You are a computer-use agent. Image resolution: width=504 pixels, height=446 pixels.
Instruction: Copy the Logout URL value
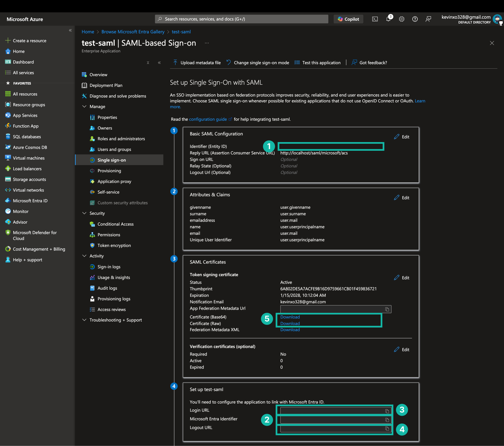click(x=387, y=429)
